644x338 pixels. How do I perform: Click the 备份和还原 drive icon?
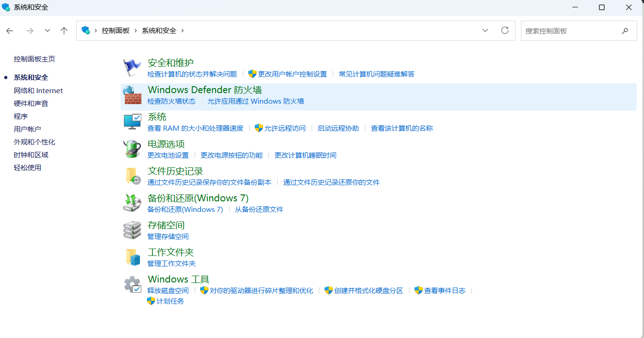pyautogui.click(x=132, y=203)
